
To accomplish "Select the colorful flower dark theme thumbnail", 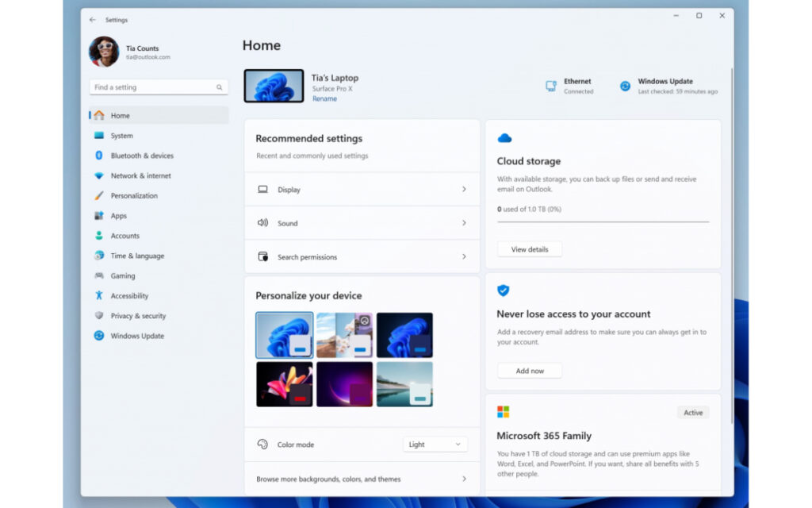I will pos(285,384).
